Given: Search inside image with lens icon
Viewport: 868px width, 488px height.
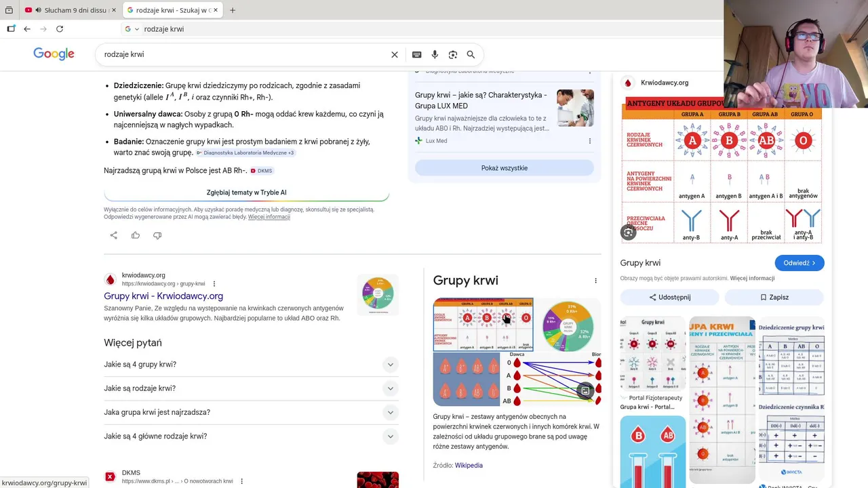Looking at the screenshot, I should [629, 232].
